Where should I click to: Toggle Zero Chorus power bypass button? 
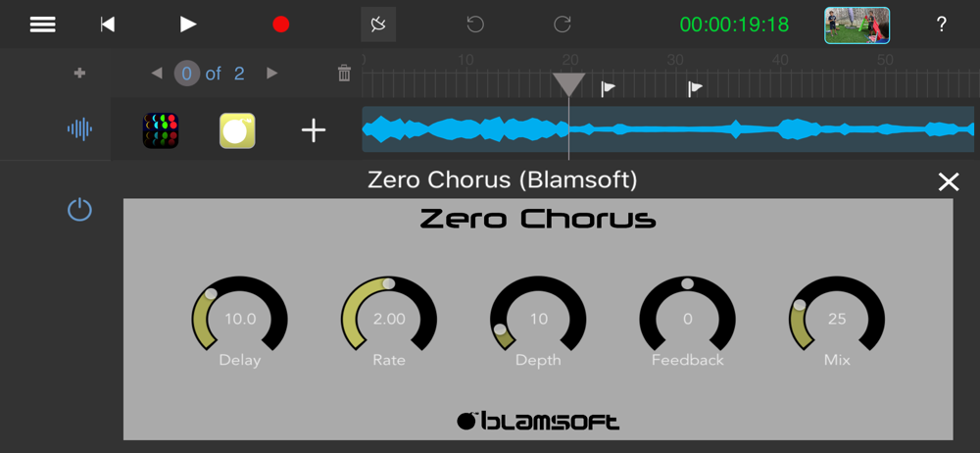(x=79, y=210)
